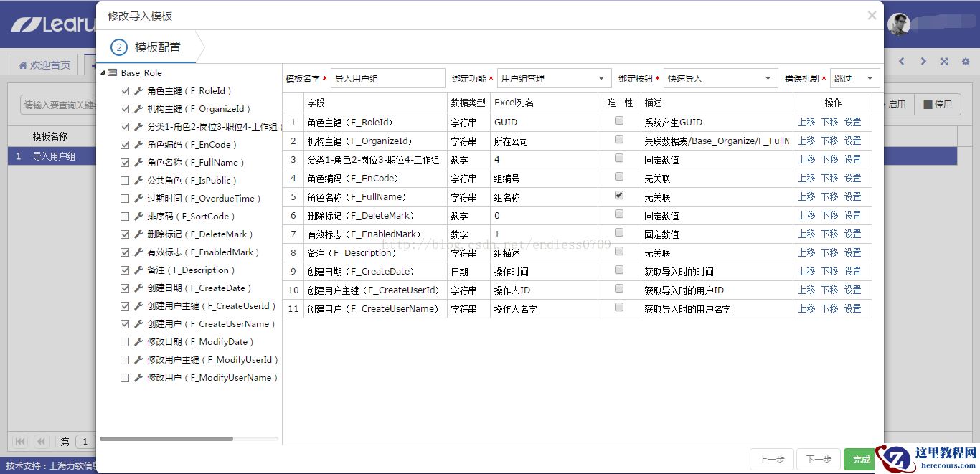Click the 上一步 button
The image size is (980, 474).
point(772,460)
